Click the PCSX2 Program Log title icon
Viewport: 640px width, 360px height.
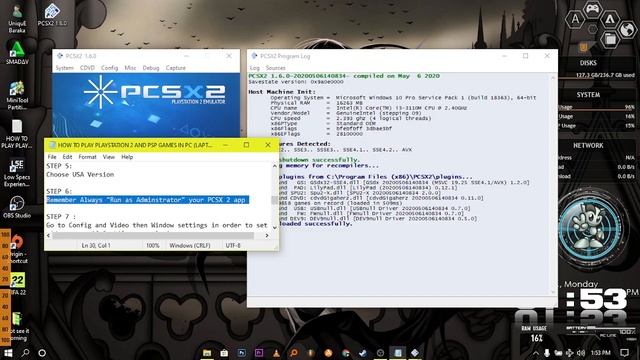[254, 56]
